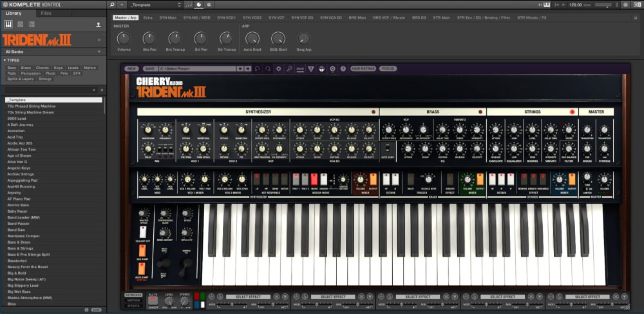Select next preset with right arrow button

pyautogui.click(x=247, y=68)
